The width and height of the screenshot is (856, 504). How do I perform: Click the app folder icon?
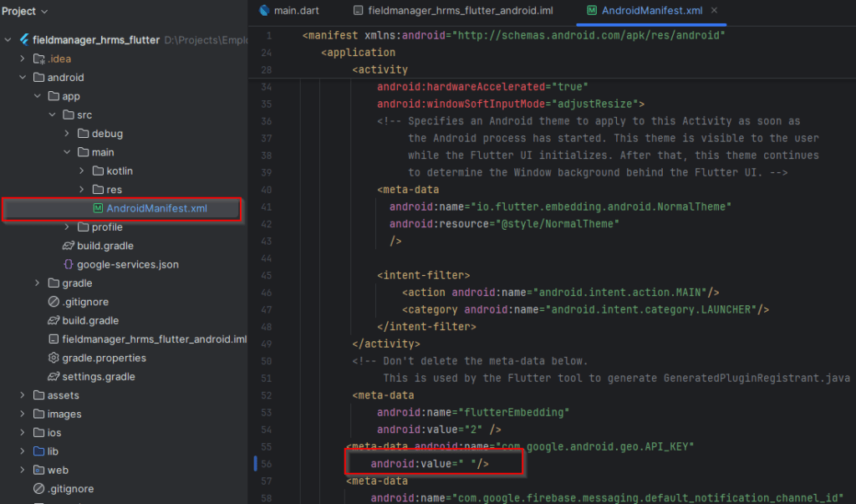coord(53,96)
